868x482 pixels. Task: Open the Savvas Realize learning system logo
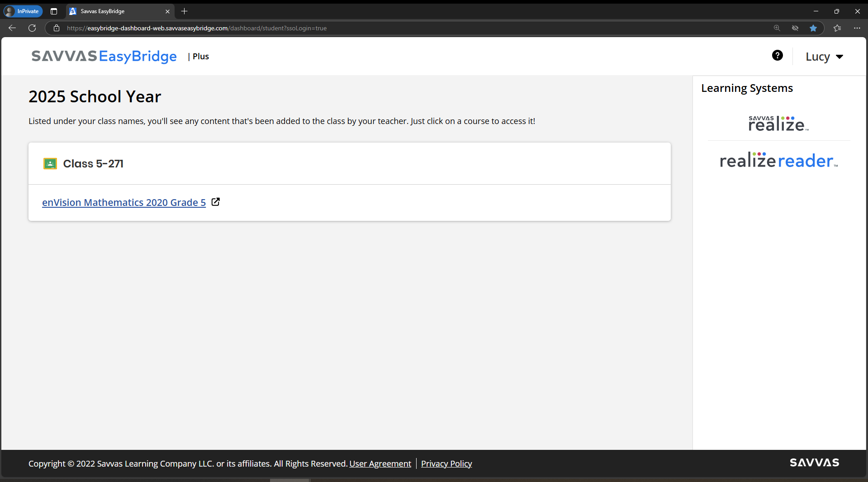pyautogui.click(x=778, y=123)
